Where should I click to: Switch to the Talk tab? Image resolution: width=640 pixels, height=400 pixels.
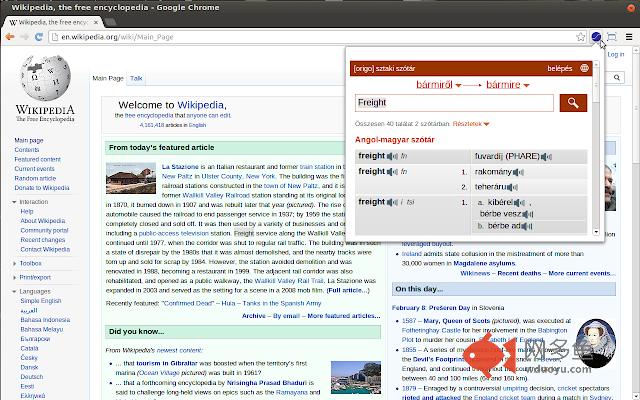tap(136, 78)
